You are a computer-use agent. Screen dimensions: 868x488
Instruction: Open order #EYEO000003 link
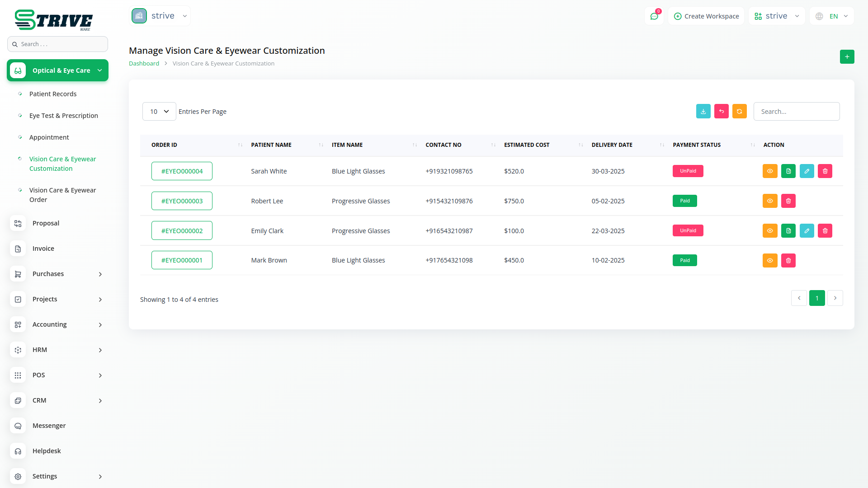coord(182,201)
